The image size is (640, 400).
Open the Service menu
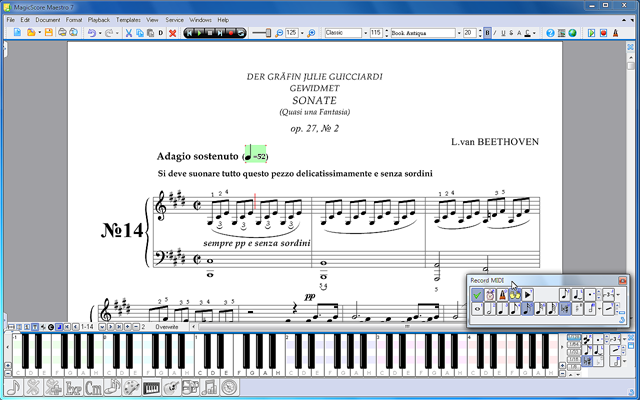click(x=174, y=20)
